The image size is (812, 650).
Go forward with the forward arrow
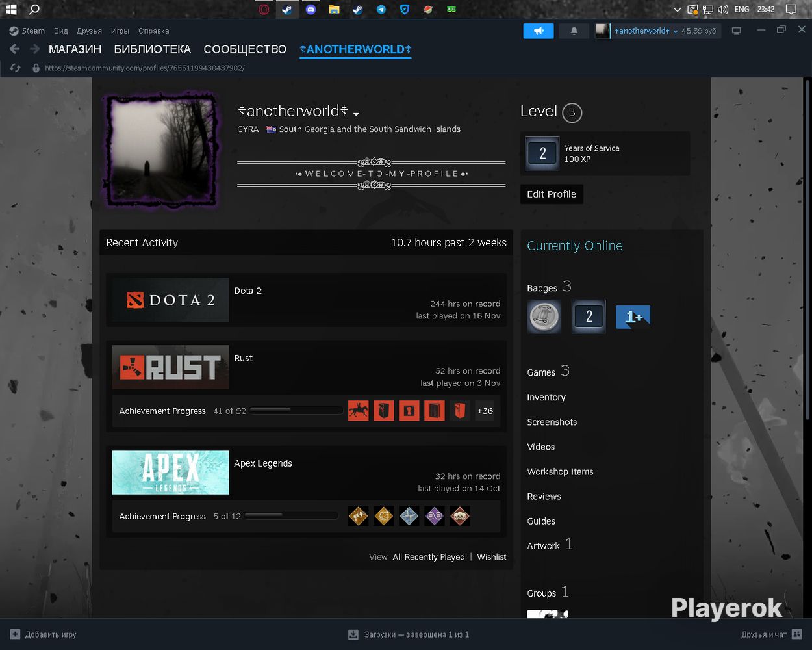pos(34,49)
